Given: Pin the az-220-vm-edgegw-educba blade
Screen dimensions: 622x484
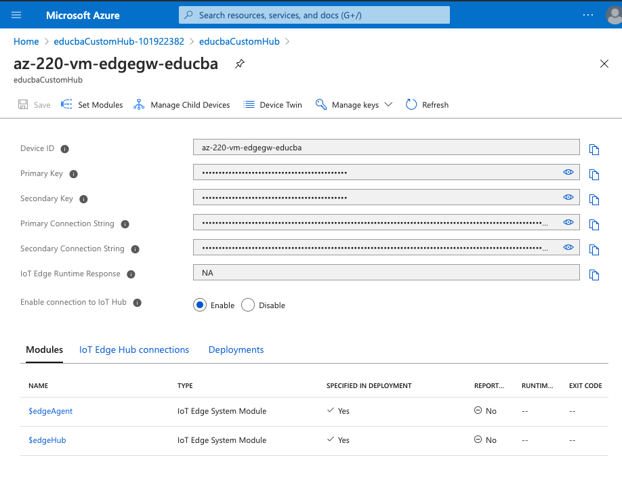Looking at the screenshot, I should [239, 64].
